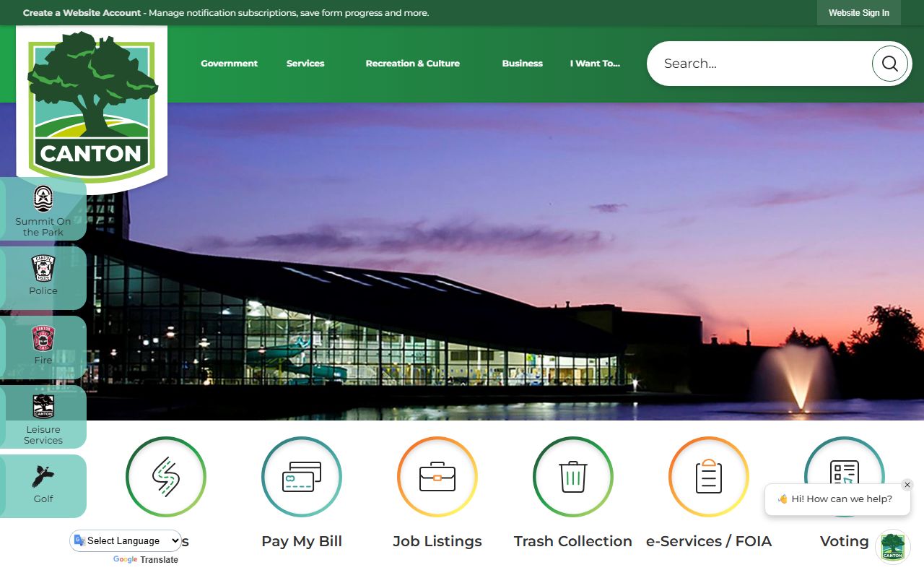Click the e-Services clipboard icon
The height and width of the screenshot is (578, 924).
pos(709,477)
